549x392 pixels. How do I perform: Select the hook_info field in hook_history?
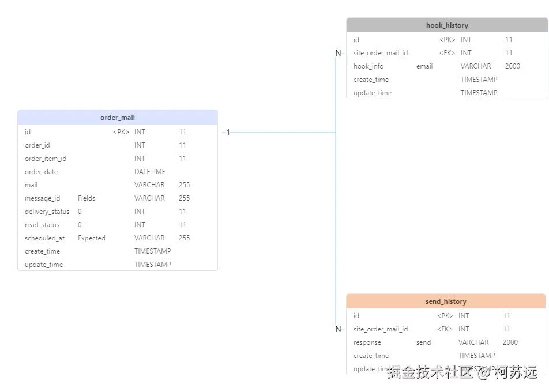coord(368,66)
